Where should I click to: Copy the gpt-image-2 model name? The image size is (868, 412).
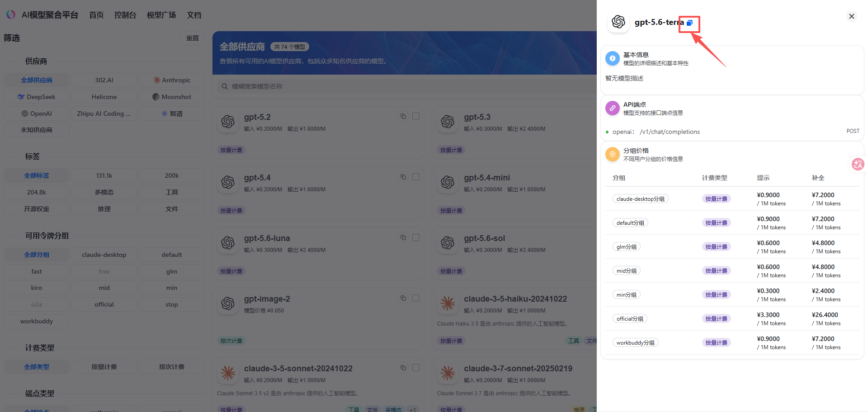[403, 298]
